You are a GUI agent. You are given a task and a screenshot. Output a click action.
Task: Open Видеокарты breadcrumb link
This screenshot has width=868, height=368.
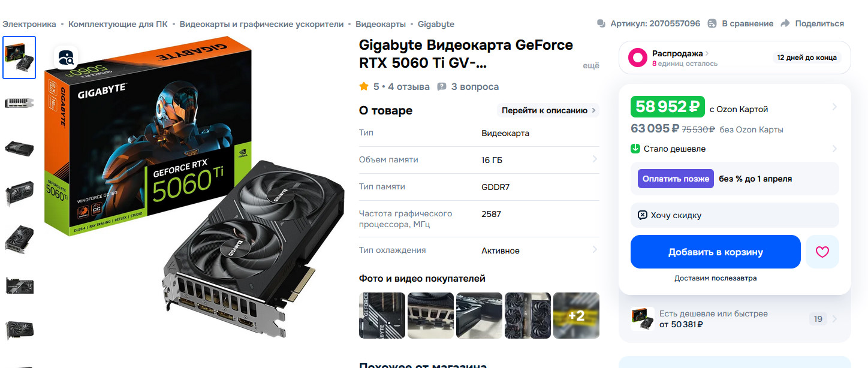pos(381,24)
